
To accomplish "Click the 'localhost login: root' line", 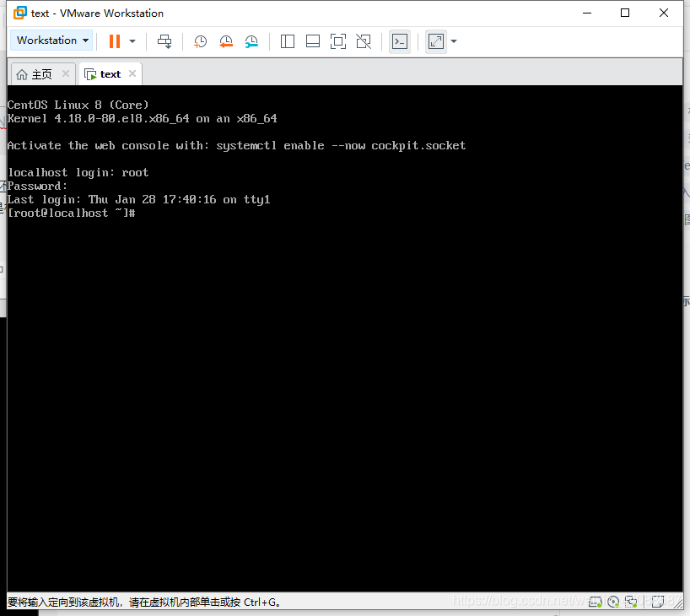I will [x=78, y=173].
